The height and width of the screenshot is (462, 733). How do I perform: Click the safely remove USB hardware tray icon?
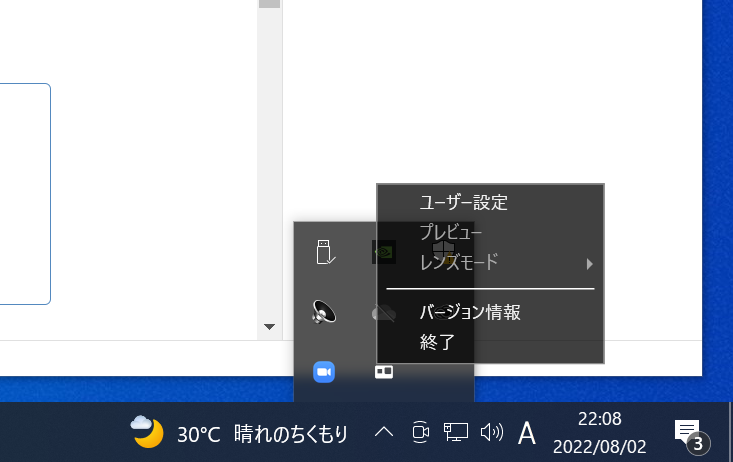coord(325,253)
